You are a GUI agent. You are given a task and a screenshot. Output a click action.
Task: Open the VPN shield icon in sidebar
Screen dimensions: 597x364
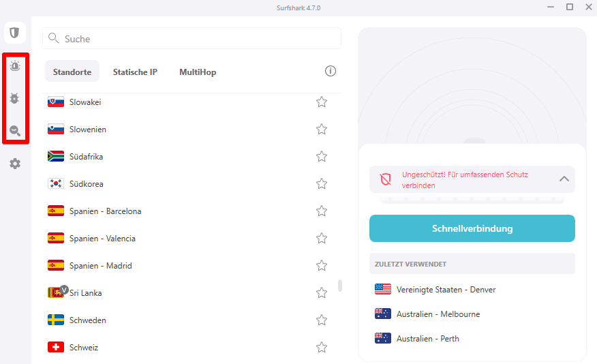tap(15, 33)
